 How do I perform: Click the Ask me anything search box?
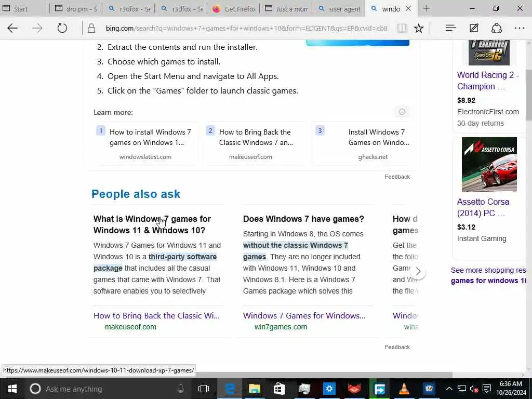tap(105, 389)
